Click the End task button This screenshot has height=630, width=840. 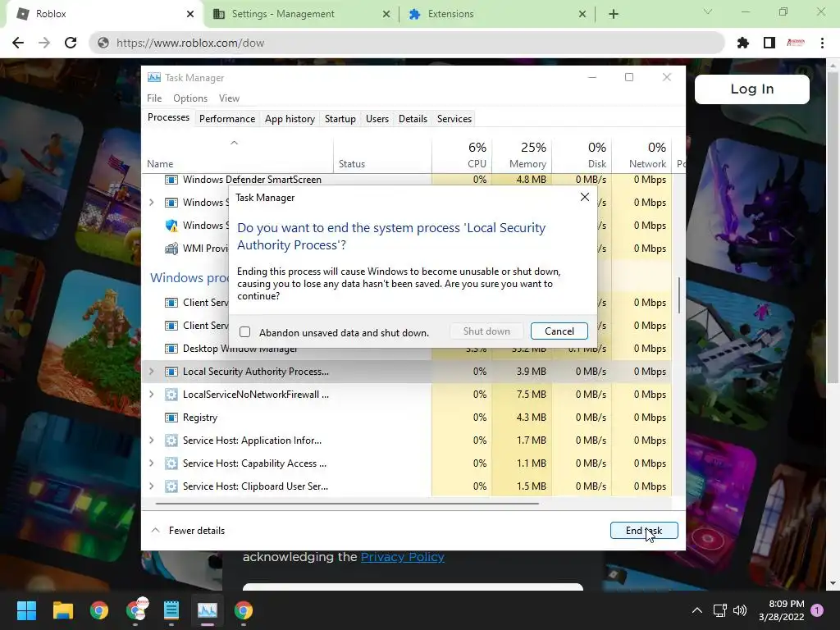pos(644,531)
